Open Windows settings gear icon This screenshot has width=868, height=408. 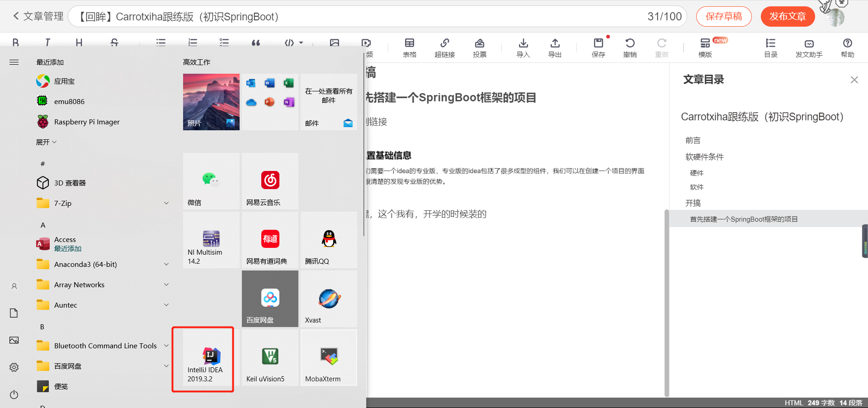point(14,367)
